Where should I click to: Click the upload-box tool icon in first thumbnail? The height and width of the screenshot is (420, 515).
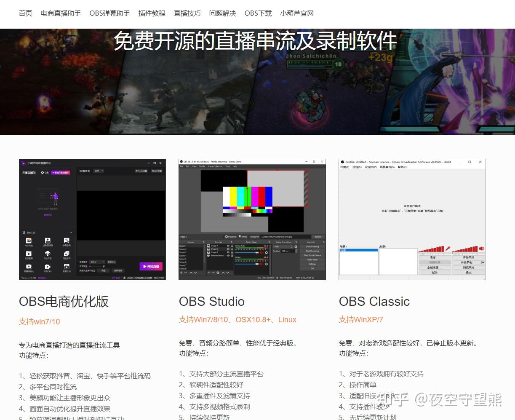(48, 241)
